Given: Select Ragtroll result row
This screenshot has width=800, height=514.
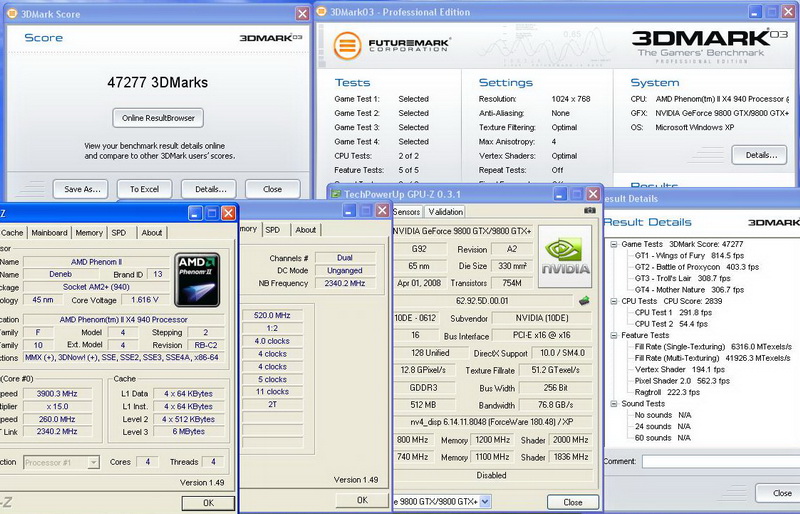Looking at the screenshot, I should click(667, 392).
